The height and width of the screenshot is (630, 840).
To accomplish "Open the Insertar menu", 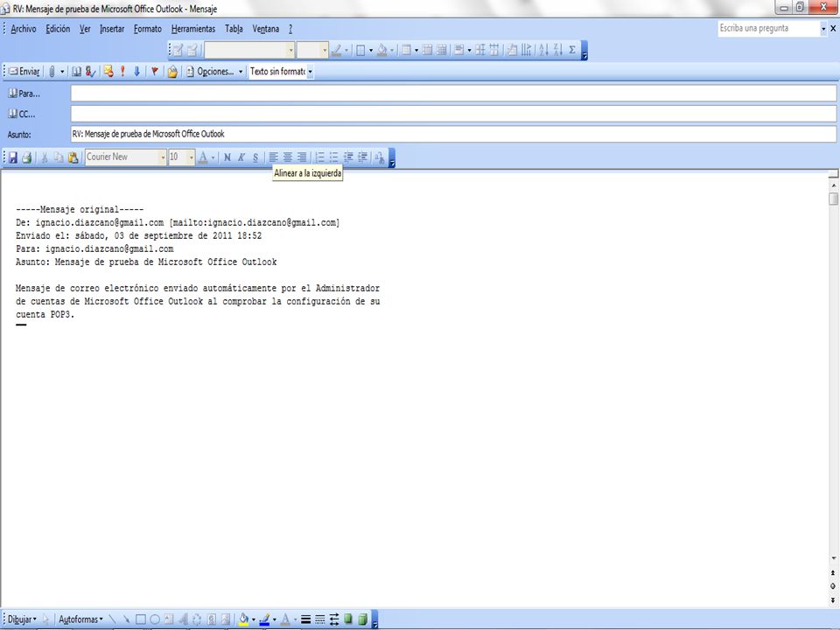I will (x=112, y=29).
